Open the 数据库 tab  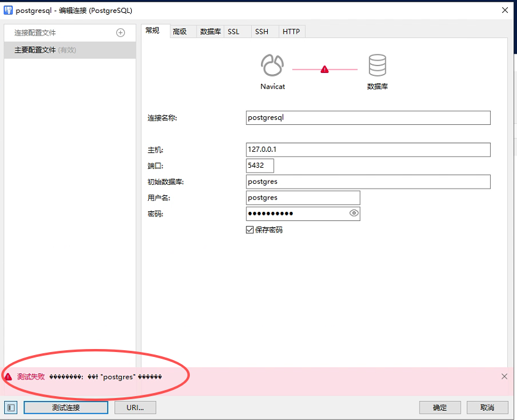point(210,32)
